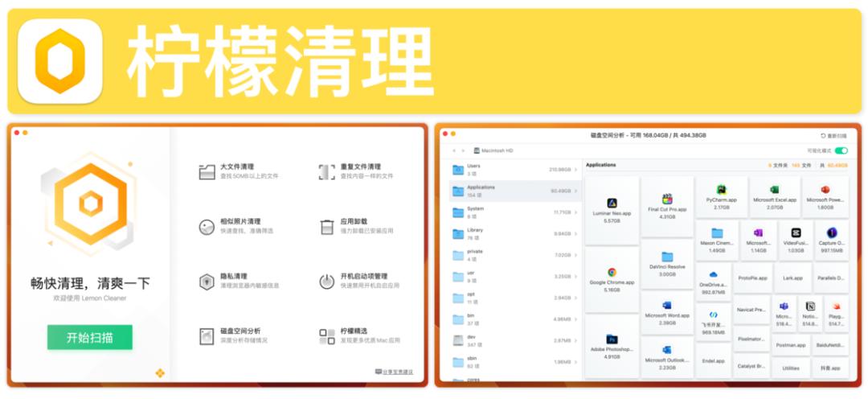This screenshot has width=868, height=399.
Task: Click the Microsoft Outlook app icon
Action: 667,350
